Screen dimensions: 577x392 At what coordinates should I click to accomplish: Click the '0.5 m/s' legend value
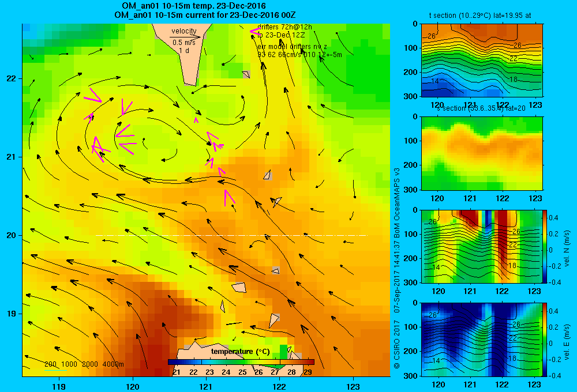(x=184, y=43)
